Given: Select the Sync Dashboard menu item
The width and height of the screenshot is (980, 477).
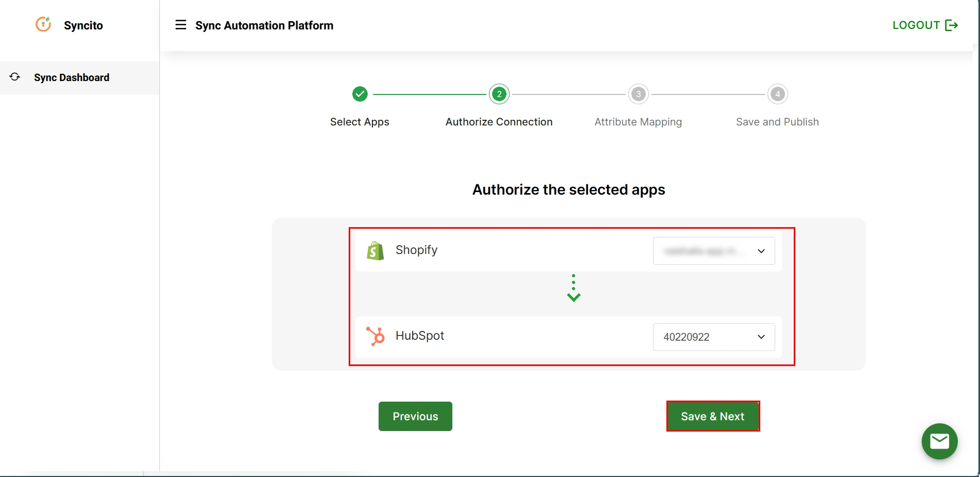Looking at the screenshot, I should (x=71, y=77).
